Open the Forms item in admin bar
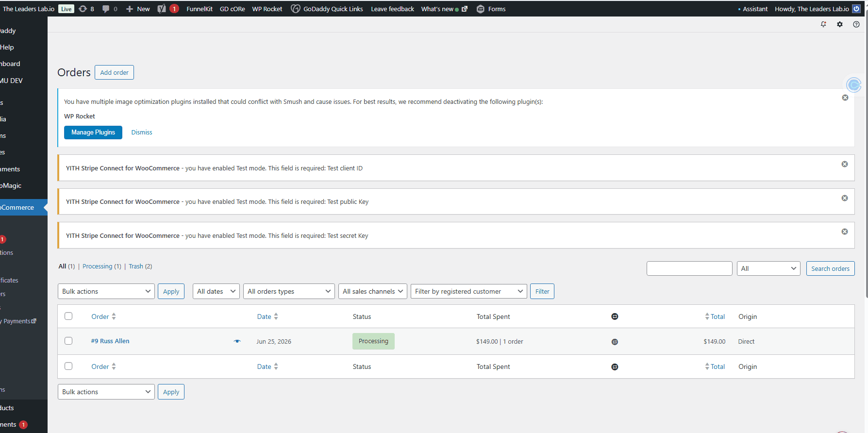This screenshot has width=868, height=433. point(491,9)
